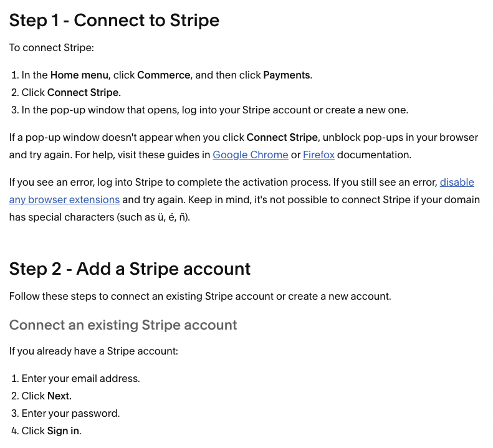Click the bold 'Home menu' text
Image resolution: width=493 pixels, height=448 pixels.
click(x=79, y=75)
